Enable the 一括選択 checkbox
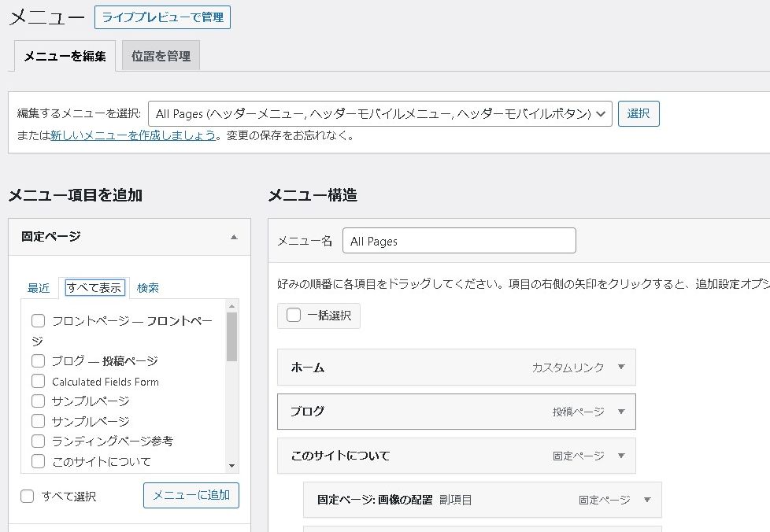Image resolution: width=770 pixels, height=532 pixels. (x=294, y=315)
